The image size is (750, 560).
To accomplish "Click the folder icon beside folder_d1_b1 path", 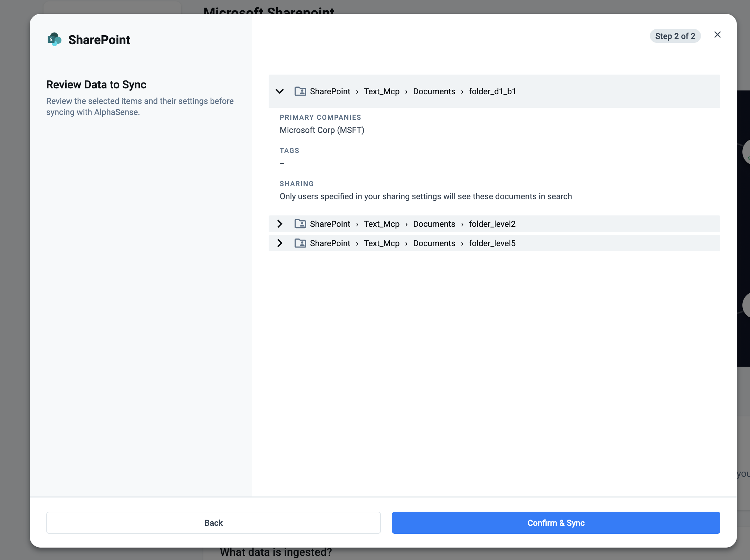I will coord(300,91).
